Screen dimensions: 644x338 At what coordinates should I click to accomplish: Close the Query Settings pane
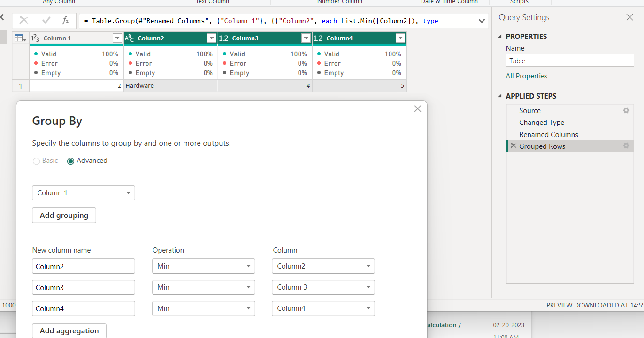[x=630, y=17]
